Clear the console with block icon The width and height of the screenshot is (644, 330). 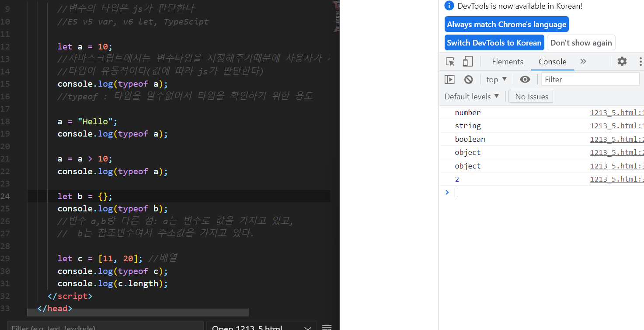(x=469, y=79)
